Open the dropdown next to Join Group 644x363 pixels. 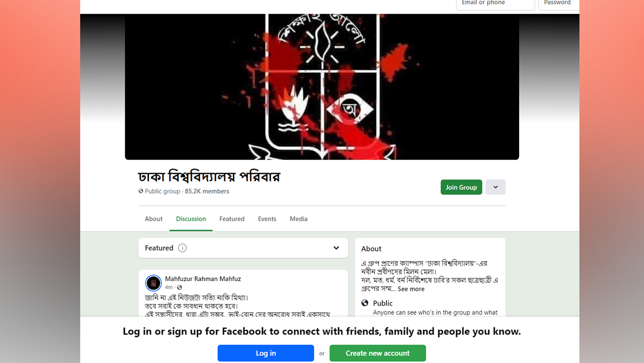[x=495, y=187]
